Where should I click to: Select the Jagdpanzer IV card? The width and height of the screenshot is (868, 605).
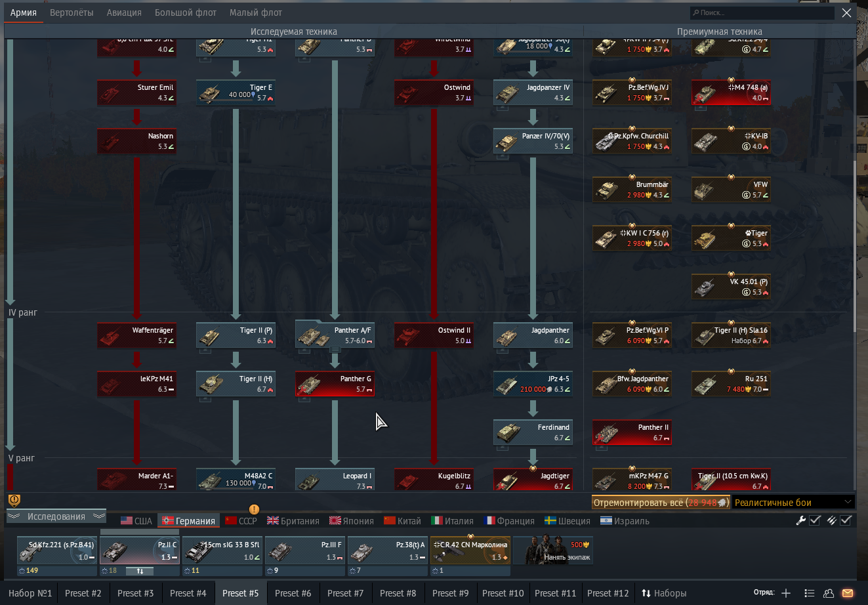533,93
